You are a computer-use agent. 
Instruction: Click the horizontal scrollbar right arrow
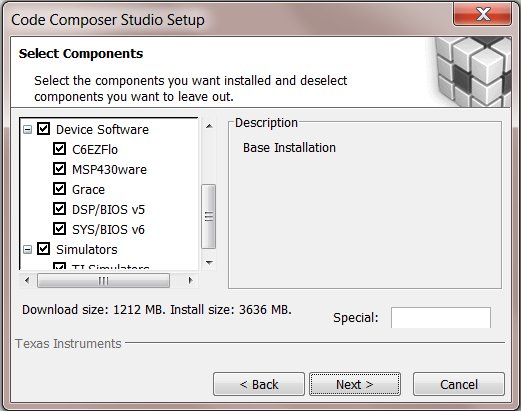[190, 280]
